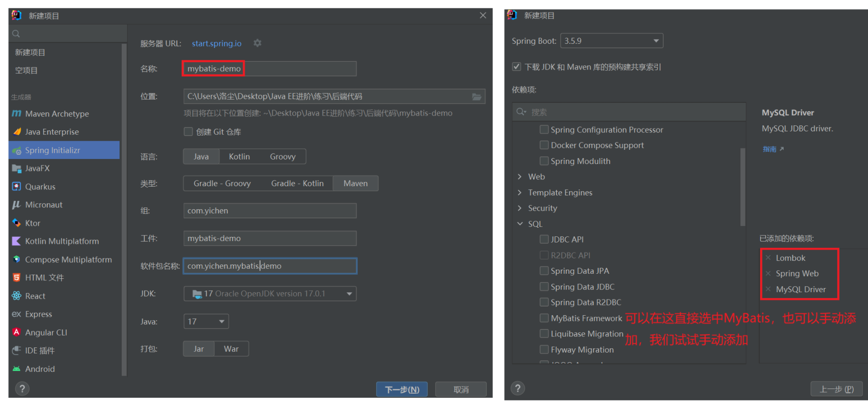Image resolution: width=868 pixels, height=406 pixels.
Task: Click the dependency search input field
Action: 629,112
